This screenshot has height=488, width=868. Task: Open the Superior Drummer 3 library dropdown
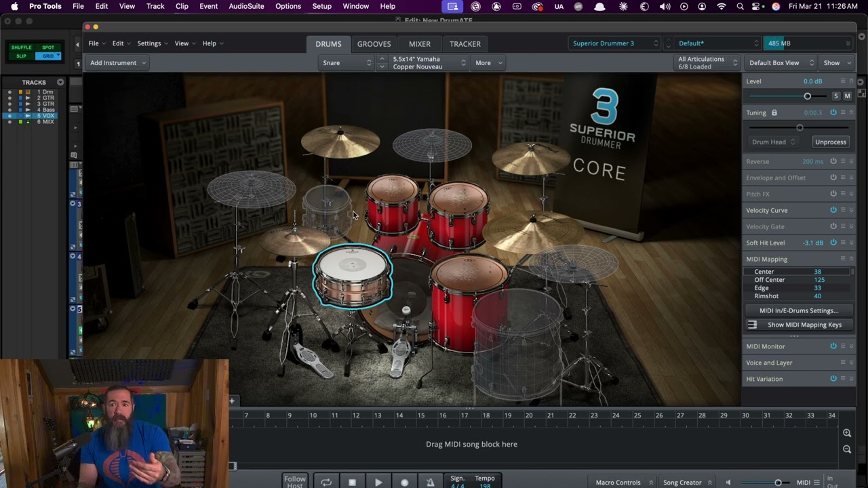click(x=614, y=43)
